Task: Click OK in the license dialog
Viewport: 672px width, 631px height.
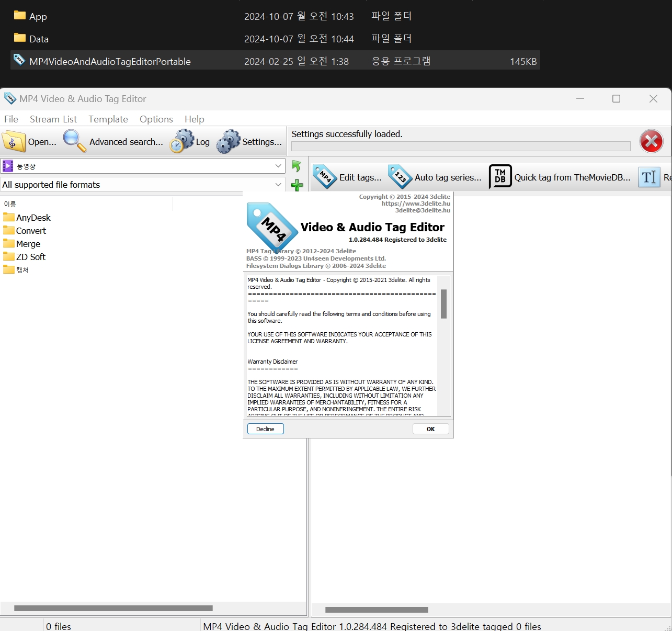Action: pyautogui.click(x=431, y=429)
